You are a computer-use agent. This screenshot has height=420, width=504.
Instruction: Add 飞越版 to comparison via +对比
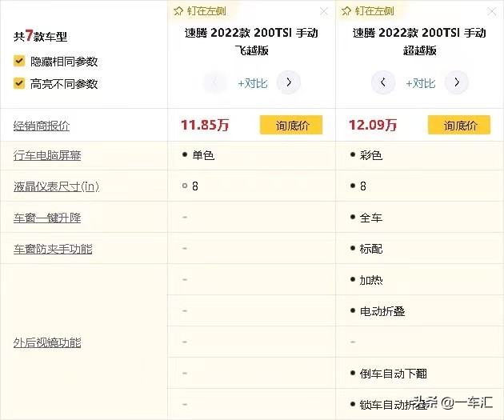point(252,82)
